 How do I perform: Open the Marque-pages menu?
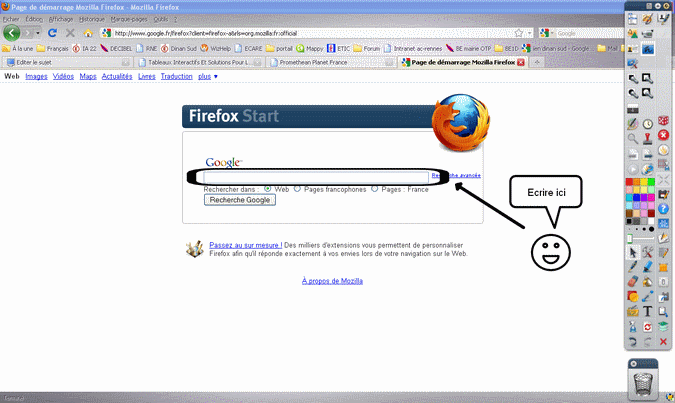129,19
